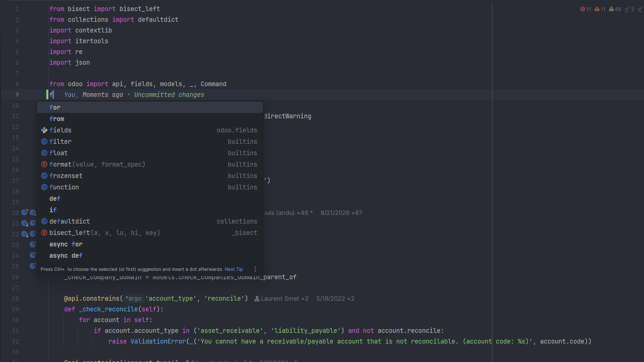Viewport: 644px width, 362px height.
Task: Click the gutter icon on line 24
Action: tap(33, 255)
